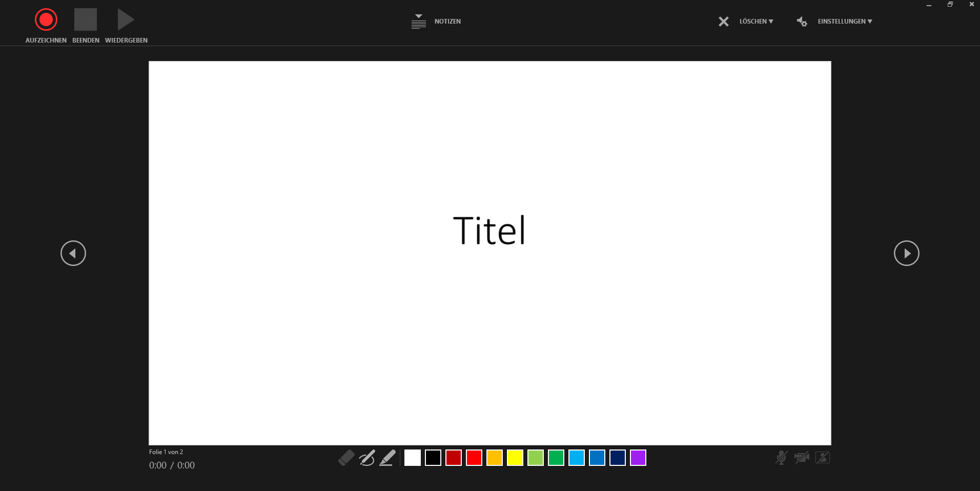Click the Löschen X icon
The height and width of the screenshot is (491, 980).
723,22
